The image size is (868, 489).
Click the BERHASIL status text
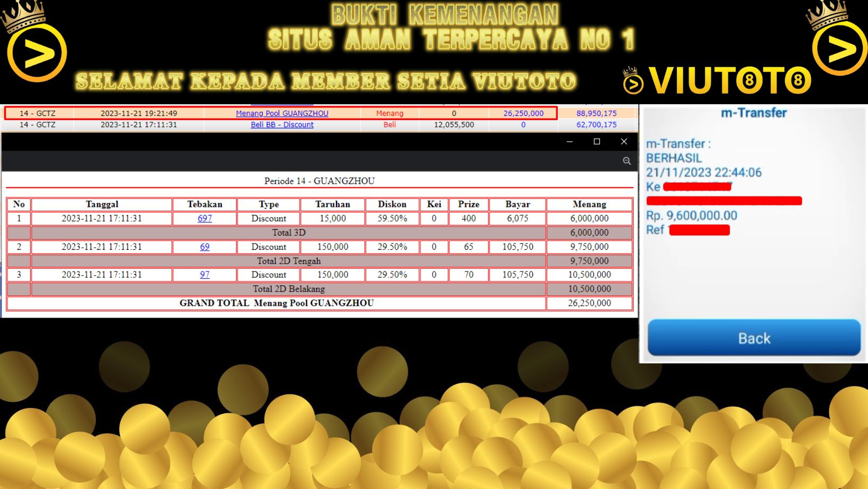(674, 158)
